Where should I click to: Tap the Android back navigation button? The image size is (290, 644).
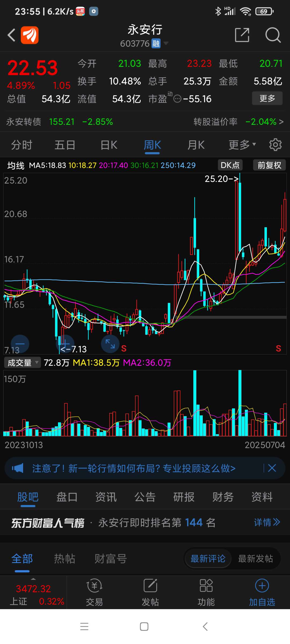pos(205,627)
